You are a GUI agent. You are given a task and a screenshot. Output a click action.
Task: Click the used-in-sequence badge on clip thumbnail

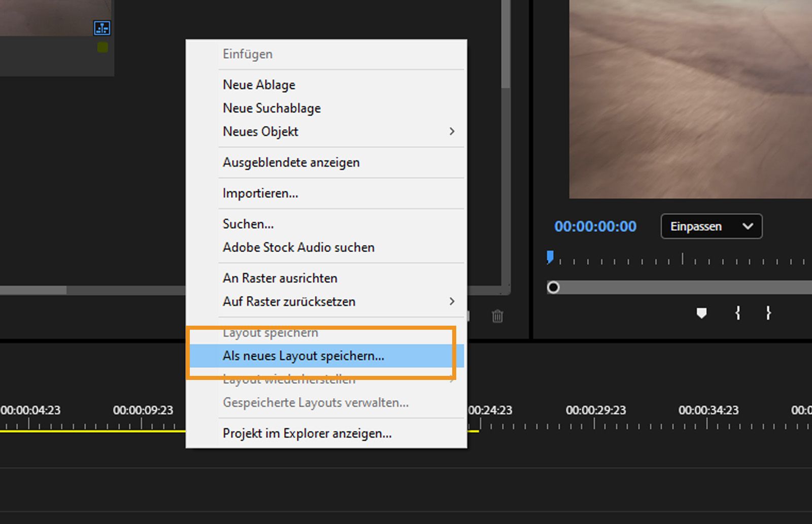pos(101,28)
